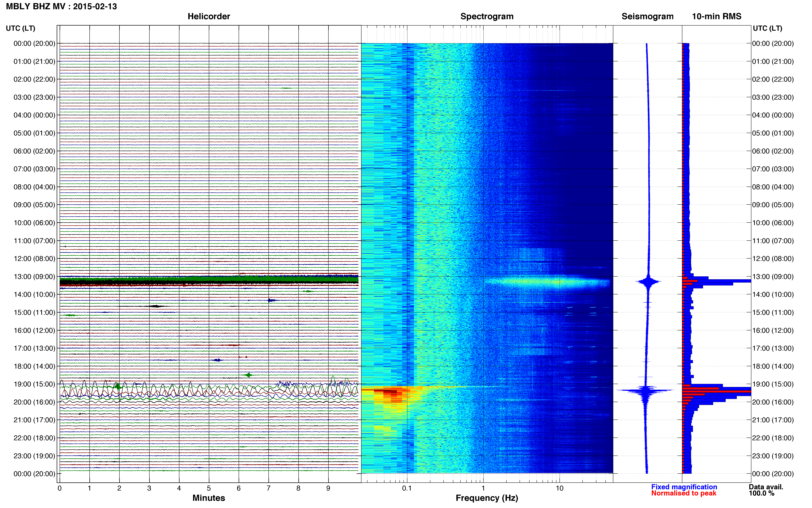The height and width of the screenshot is (508, 812).
Task: Click the Minutes axis title
Action: (x=209, y=498)
